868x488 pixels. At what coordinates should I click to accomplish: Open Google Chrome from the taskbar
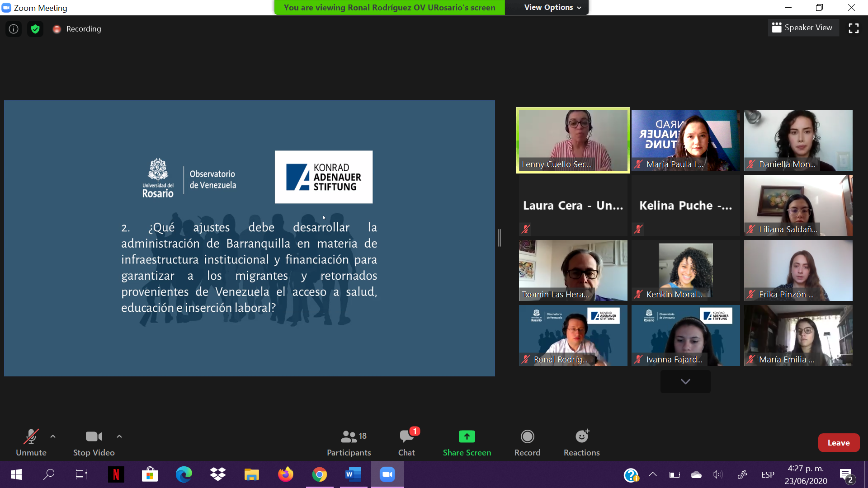(319, 474)
